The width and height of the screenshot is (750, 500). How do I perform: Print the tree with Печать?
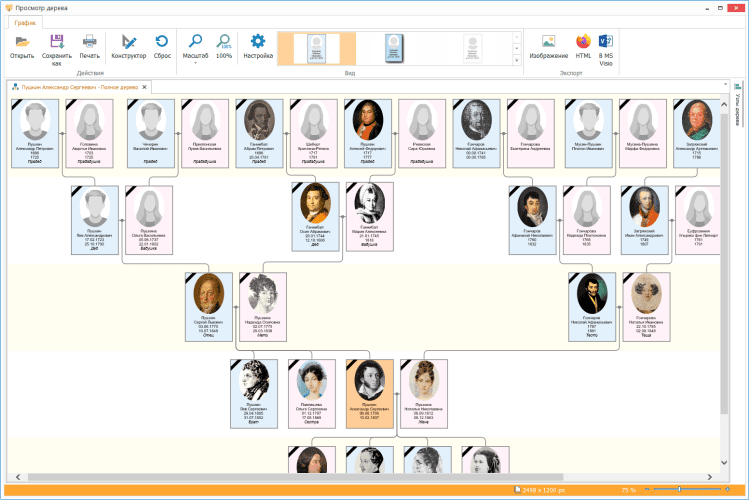(89, 47)
